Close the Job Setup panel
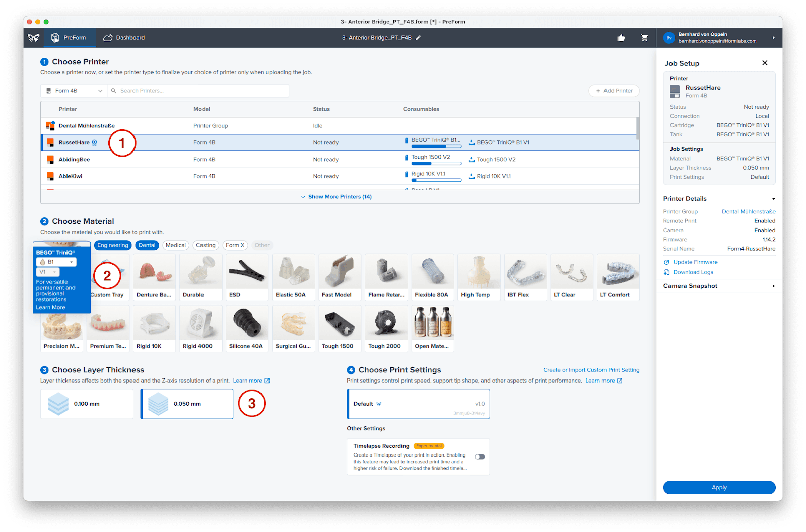The height and width of the screenshot is (532, 806). click(765, 63)
